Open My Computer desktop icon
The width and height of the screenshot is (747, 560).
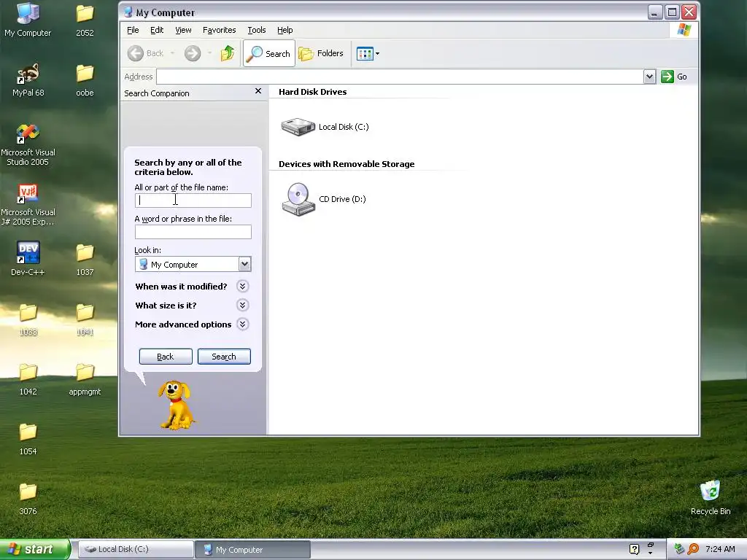[x=28, y=20]
